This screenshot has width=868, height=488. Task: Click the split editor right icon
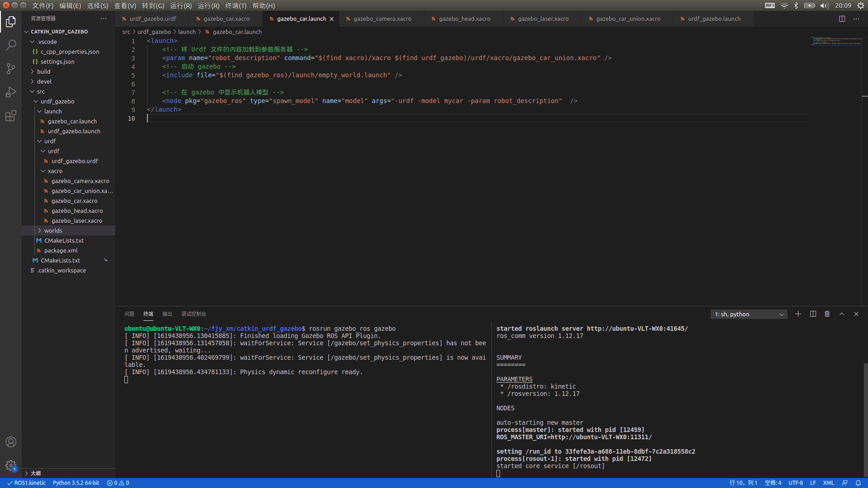842,19
